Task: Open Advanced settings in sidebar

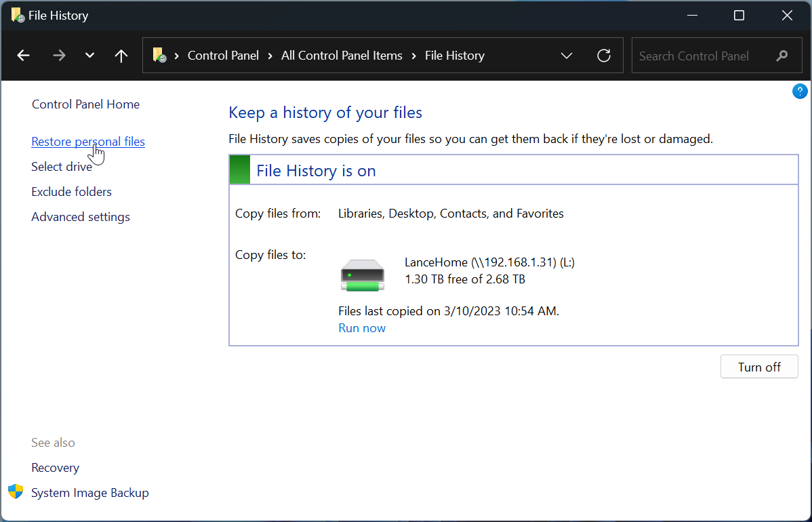Action: click(x=81, y=217)
